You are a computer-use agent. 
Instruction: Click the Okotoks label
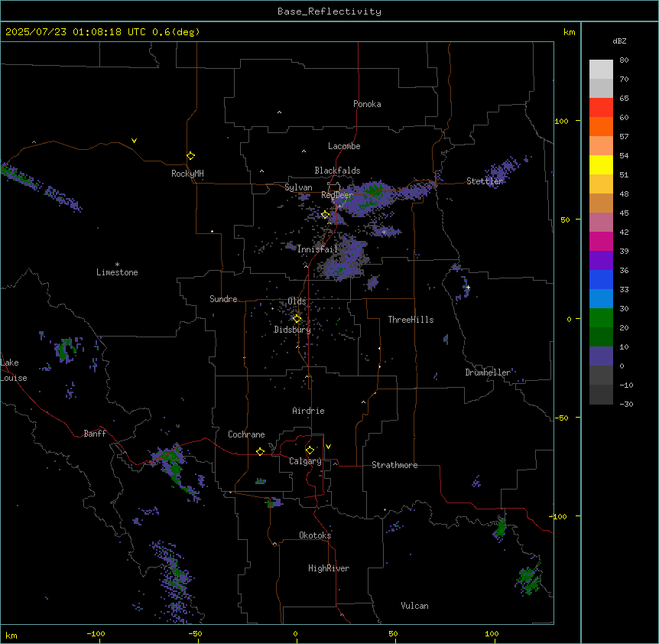tap(315, 535)
